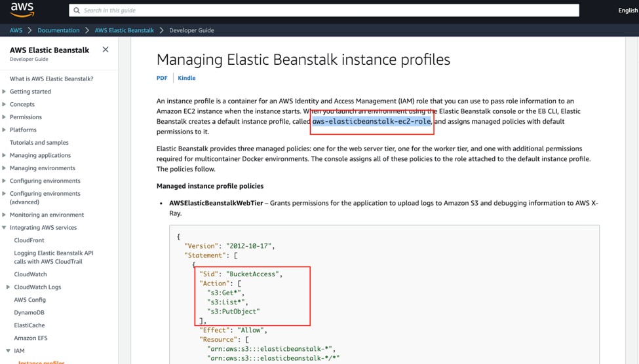639x364 pixels.
Task: Expand Configuring environments (advanced) arrow
Action: click(x=4, y=193)
